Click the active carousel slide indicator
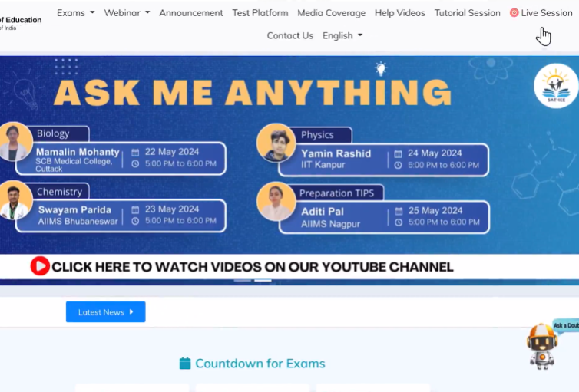The width and height of the screenshot is (579, 392). coord(263,280)
